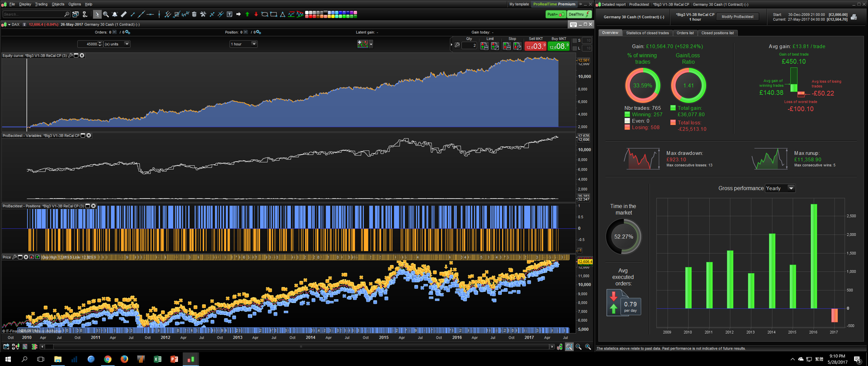Switch to the Closed positions list tab
Screen dimensions: 868x366
tap(717, 33)
